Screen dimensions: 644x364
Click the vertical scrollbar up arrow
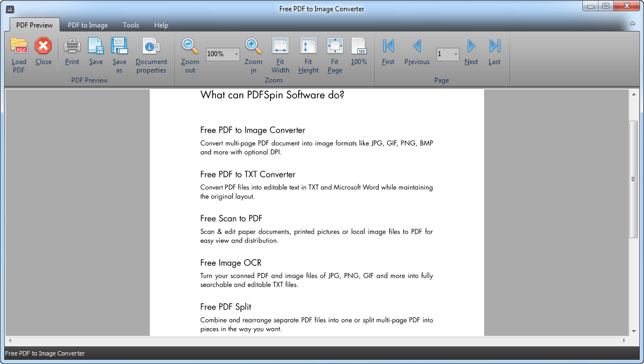[634, 94]
